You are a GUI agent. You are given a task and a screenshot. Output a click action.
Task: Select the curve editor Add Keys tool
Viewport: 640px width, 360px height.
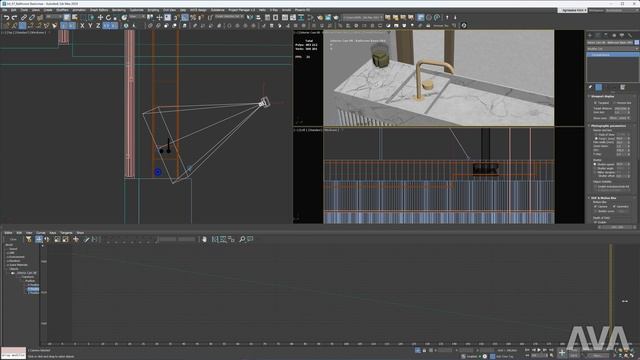coord(76,239)
